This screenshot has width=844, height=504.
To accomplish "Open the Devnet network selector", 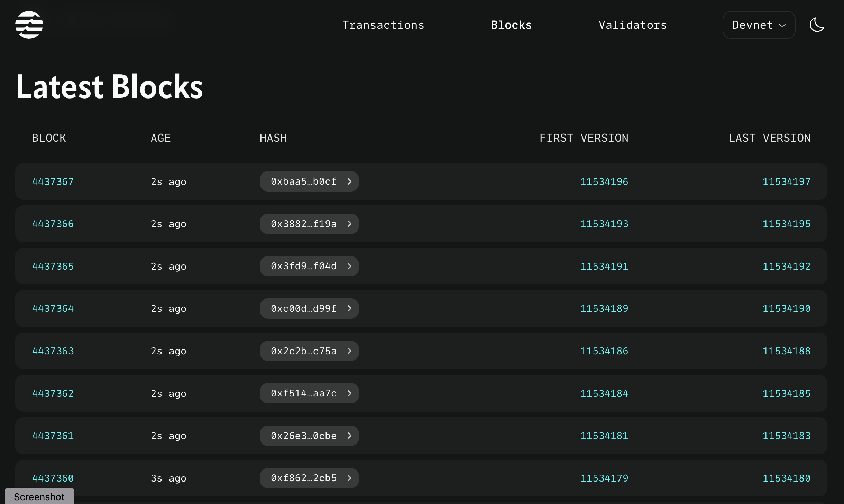I will click(x=759, y=25).
